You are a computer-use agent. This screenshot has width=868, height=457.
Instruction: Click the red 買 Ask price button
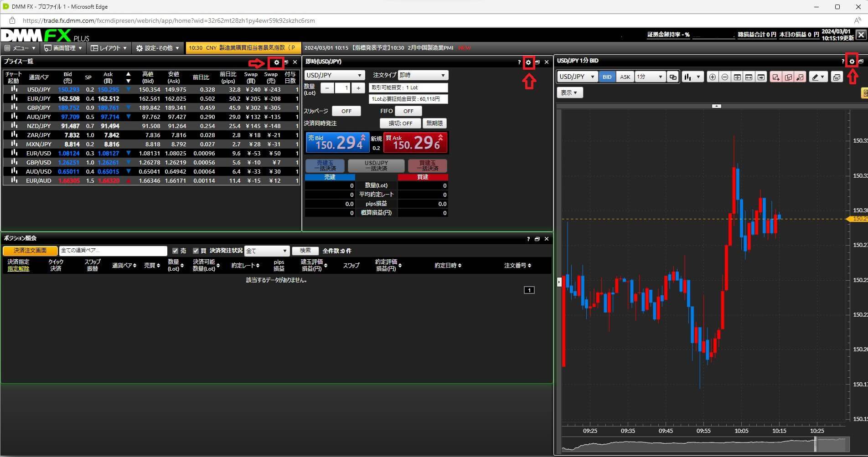[415, 143]
